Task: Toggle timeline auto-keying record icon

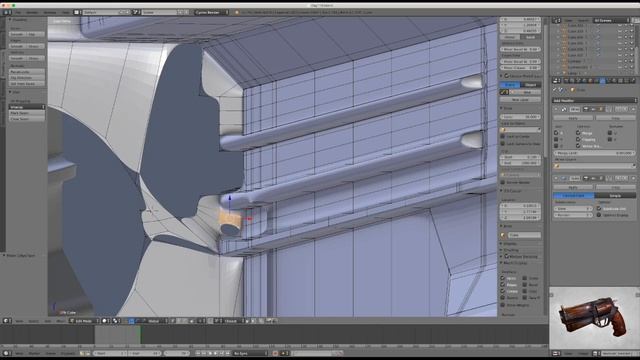Action: click(275, 353)
